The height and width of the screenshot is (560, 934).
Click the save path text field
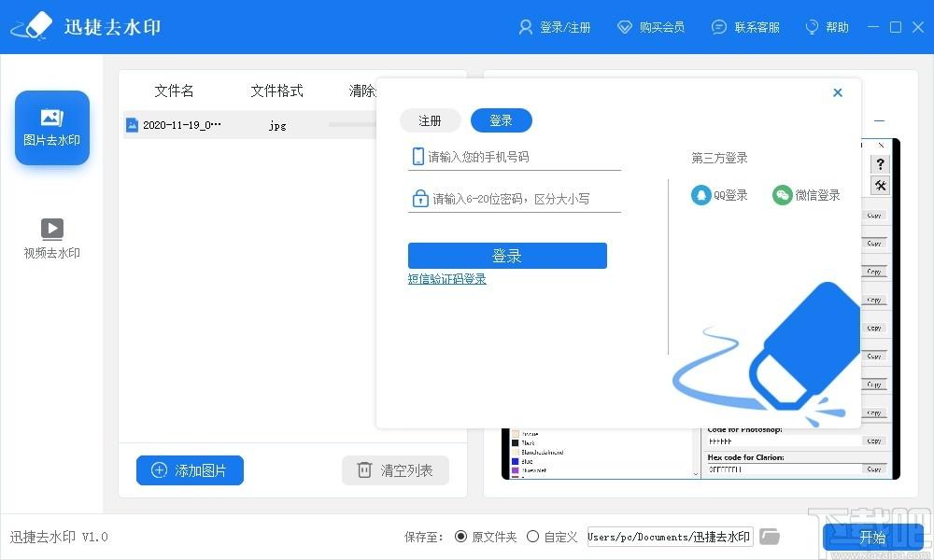(670, 537)
